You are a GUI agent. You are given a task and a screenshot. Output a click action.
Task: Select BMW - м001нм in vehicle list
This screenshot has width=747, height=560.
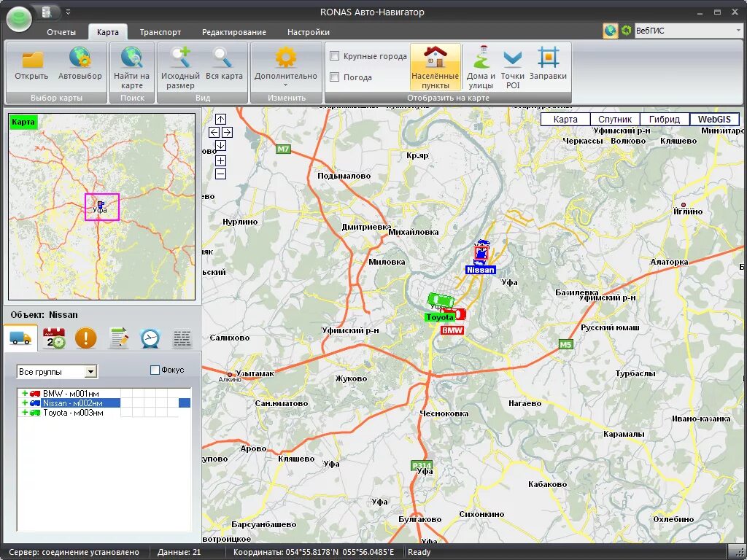[x=71, y=393]
